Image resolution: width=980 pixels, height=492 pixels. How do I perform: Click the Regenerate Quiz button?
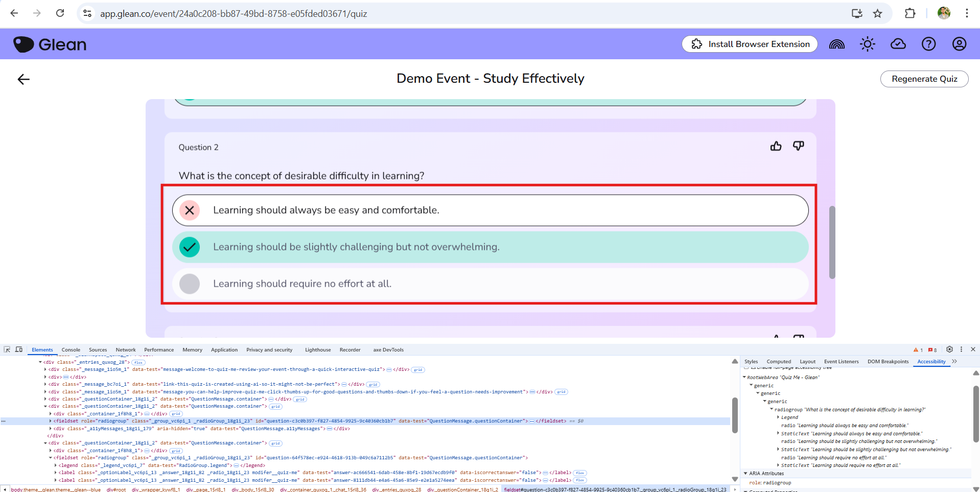click(924, 79)
